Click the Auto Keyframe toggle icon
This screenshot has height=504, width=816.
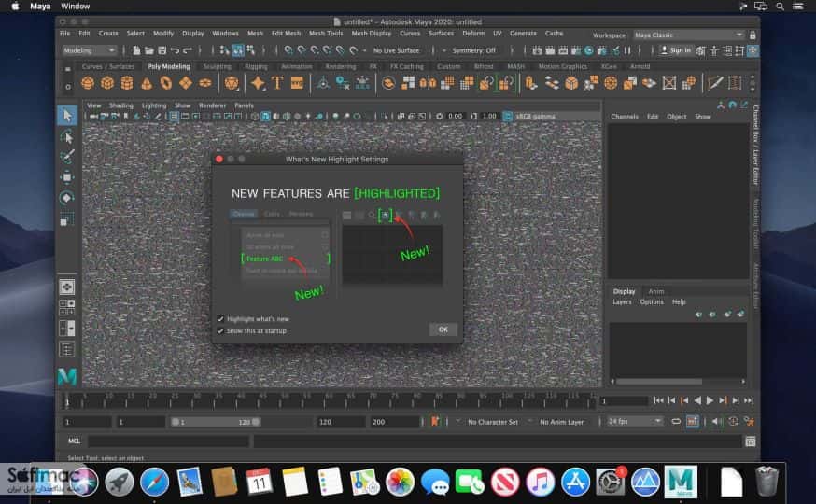click(x=733, y=422)
